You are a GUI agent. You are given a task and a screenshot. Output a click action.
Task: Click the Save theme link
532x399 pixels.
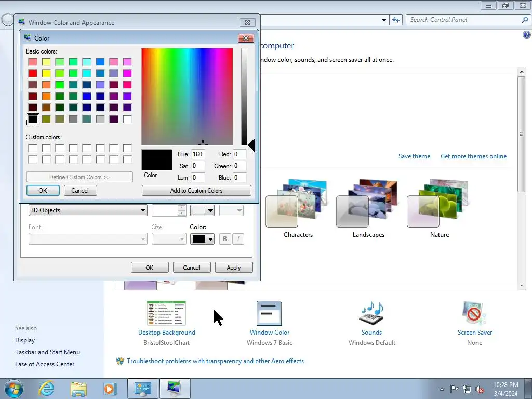point(414,156)
